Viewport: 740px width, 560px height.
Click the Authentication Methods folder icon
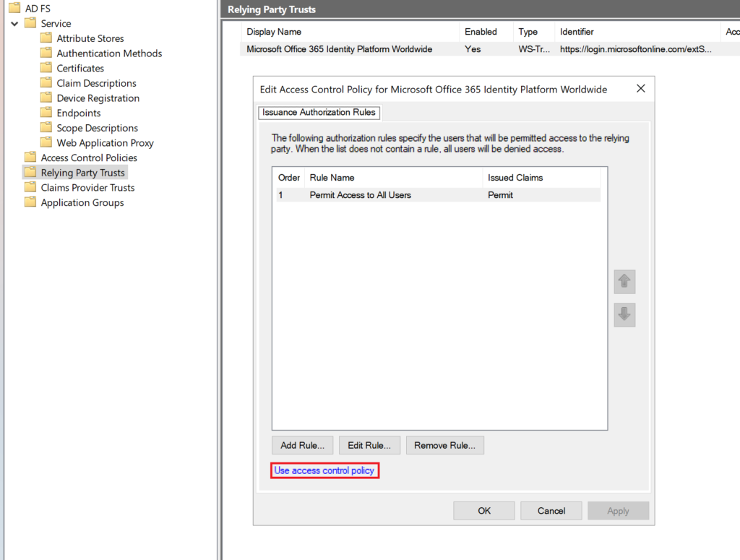tap(45, 53)
